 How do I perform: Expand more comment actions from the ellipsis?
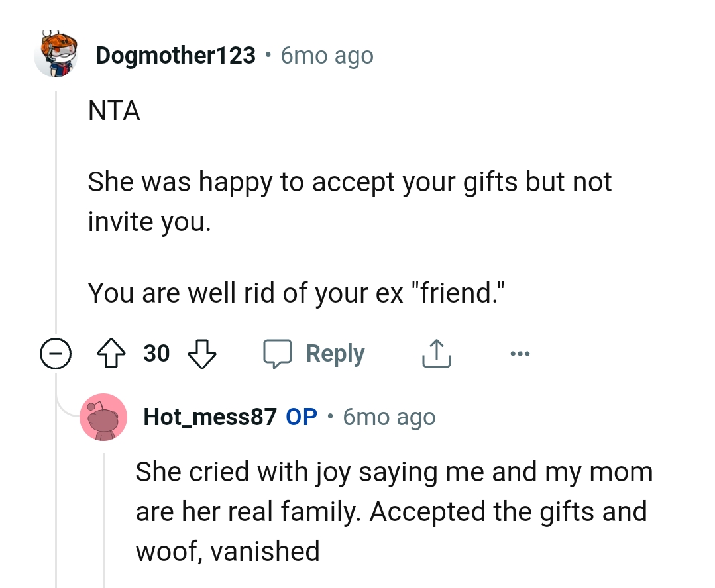point(520,353)
